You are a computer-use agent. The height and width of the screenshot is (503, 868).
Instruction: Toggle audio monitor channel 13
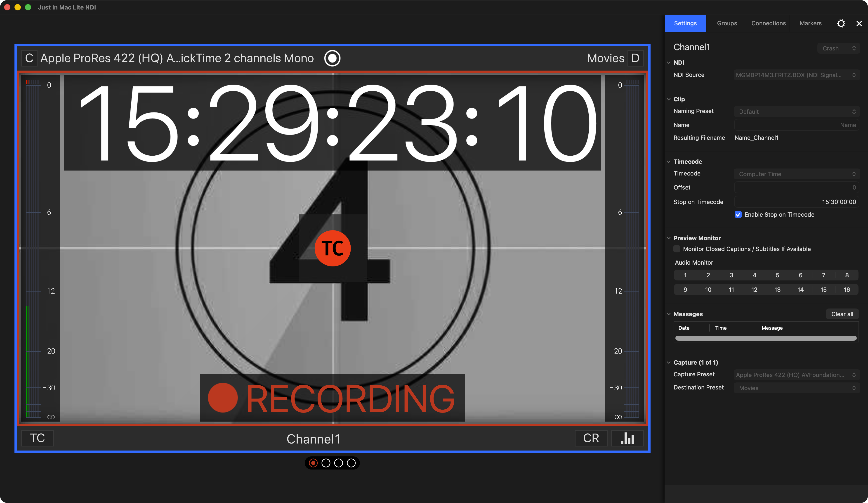[777, 290]
